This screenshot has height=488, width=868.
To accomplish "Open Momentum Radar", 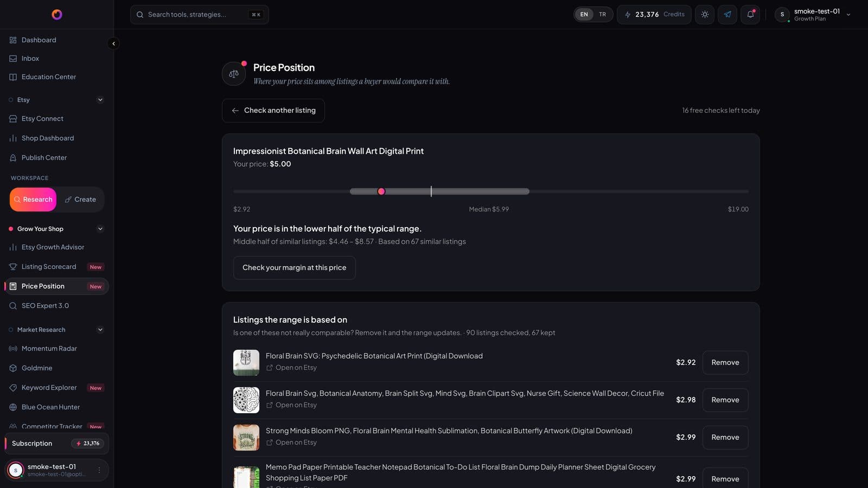I will tap(56, 349).
